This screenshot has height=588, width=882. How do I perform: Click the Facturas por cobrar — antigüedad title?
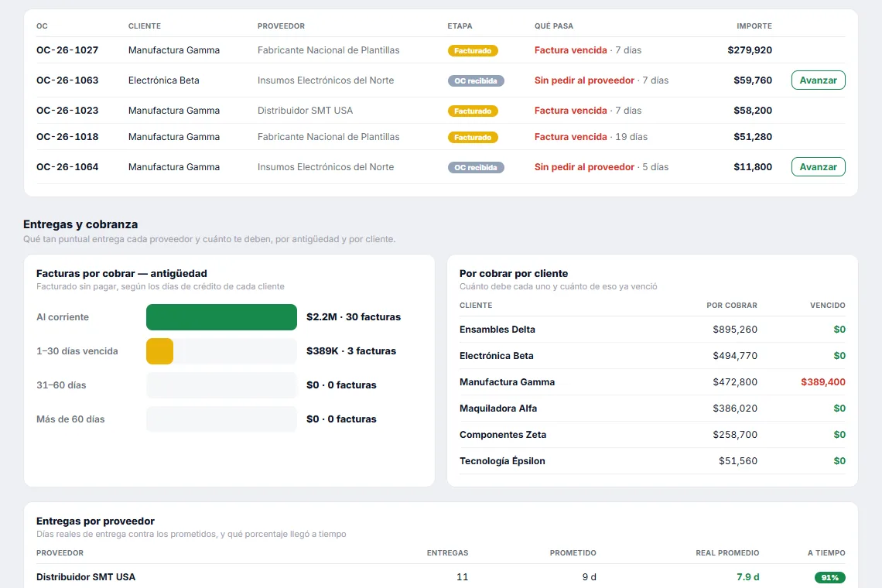click(x=121, y=273)
